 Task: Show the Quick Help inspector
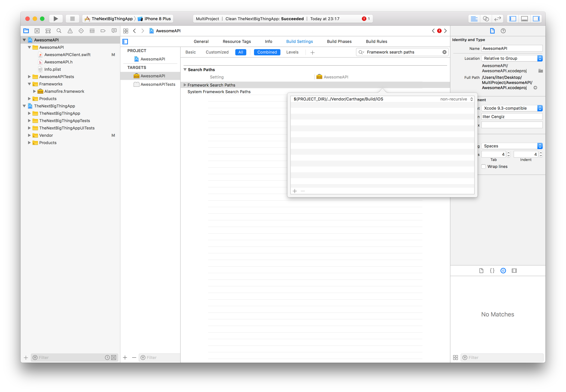click(x=503, y=31)
